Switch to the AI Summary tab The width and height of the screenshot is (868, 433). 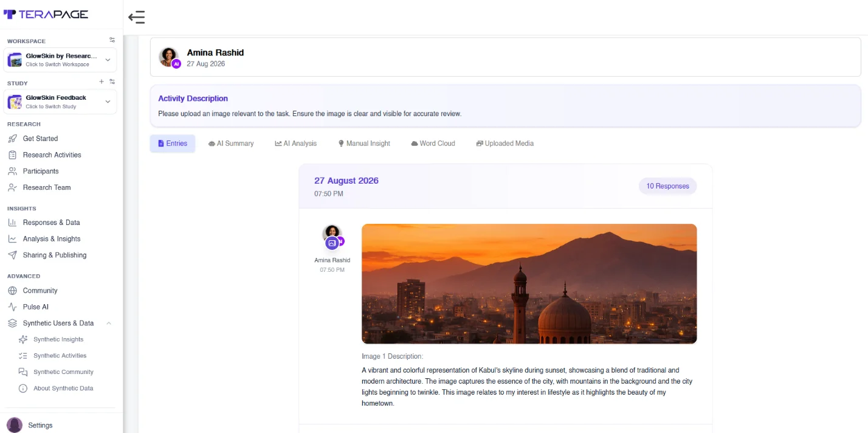click(231, 144)
